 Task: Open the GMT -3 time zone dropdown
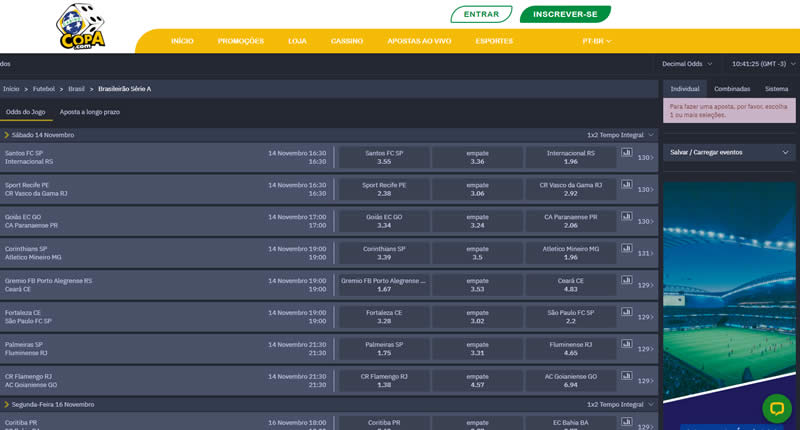pos(763,64)
